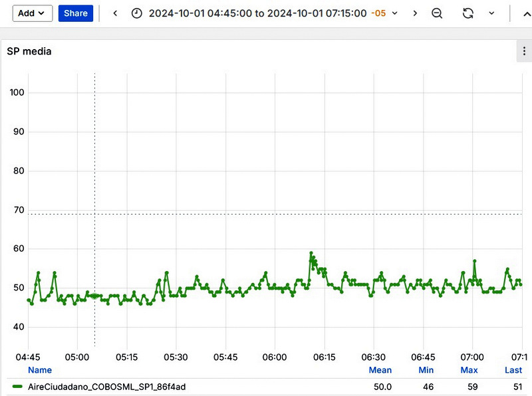Open the refresh interval dropdown
This screenshot has height=396, width=532.
point(491,13)
